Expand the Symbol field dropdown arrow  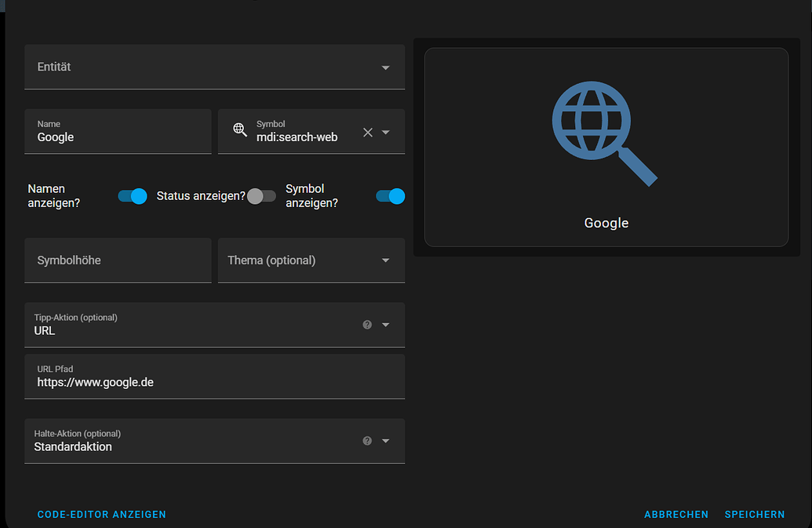[x=385, y=132]
